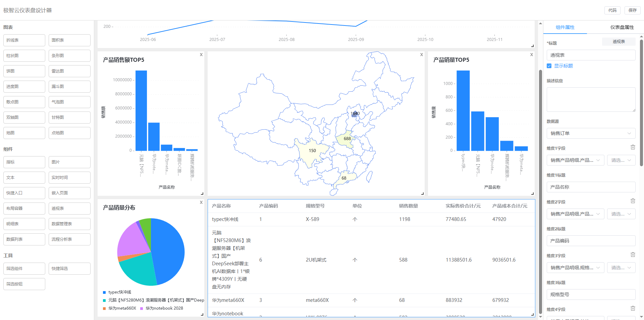Viewport: 644px width, 320px height.
Task: Open 请选 dropdown next to 维度2字段
Action: pyautogui.click(x=621, y=214)
